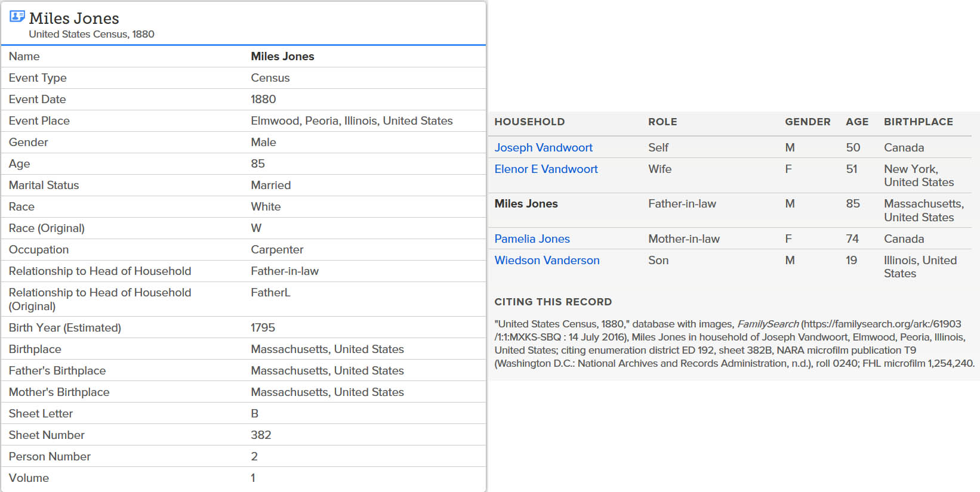The height and width of the screenshot is (492, 980).
Task: Select the Marital Status value 'Married'
Action: [x=270, y=185]
